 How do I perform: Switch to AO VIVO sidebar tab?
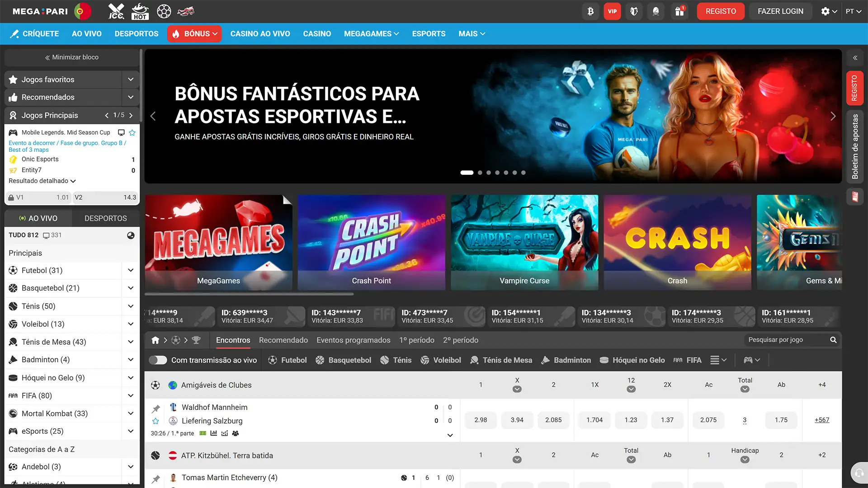coord(38,218)
